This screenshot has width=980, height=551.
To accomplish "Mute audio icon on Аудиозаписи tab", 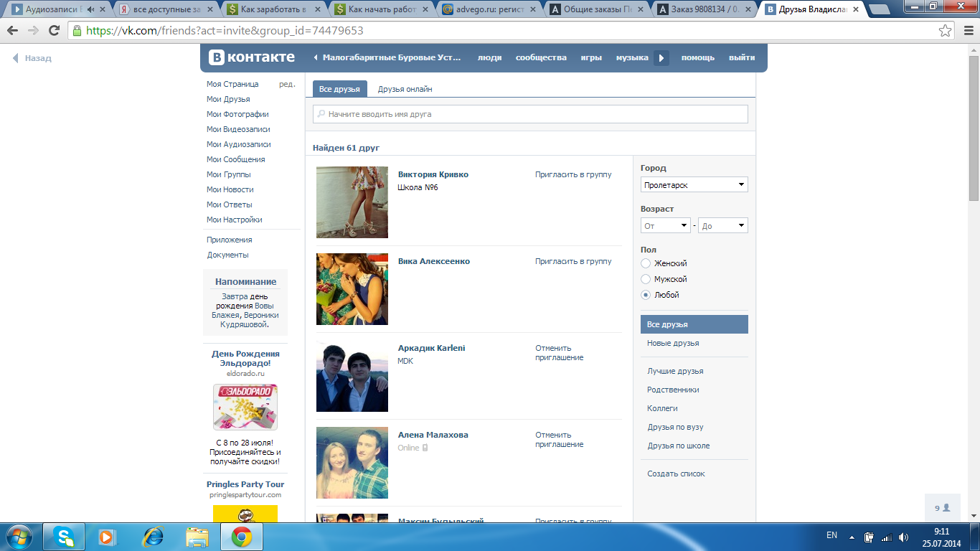I will (90, 9).
